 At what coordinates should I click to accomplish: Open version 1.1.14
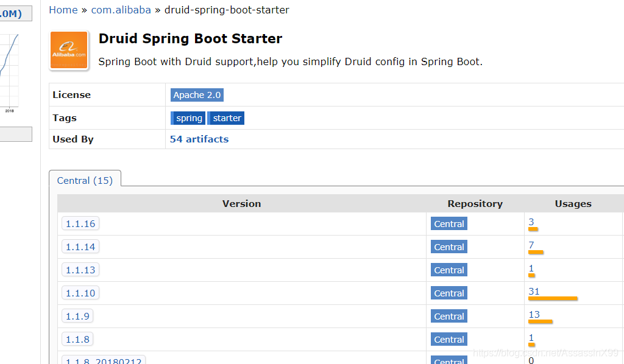point(80,247)
